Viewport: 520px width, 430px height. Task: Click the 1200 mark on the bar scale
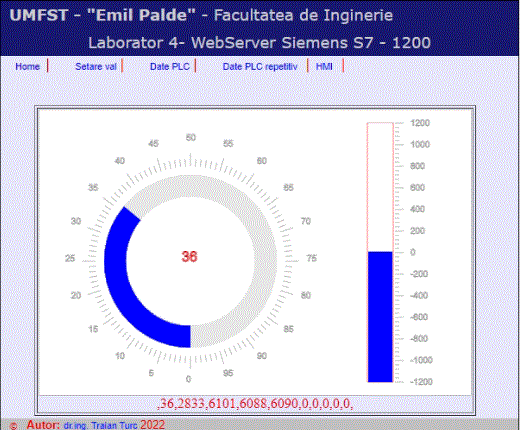tap(420, 123)
